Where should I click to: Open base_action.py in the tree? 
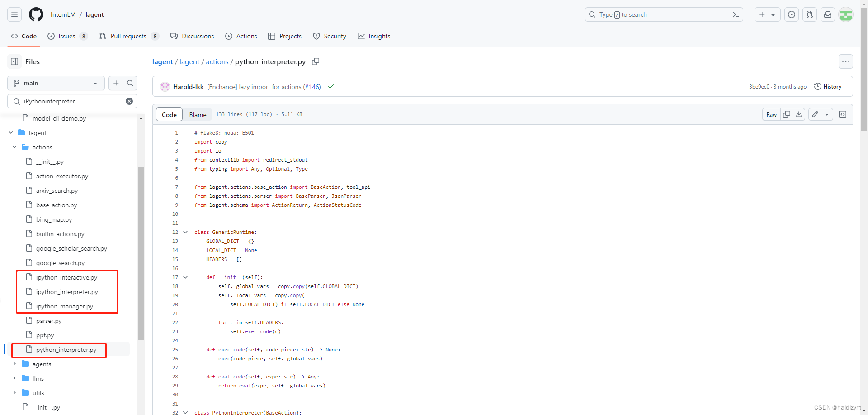(57, 205)
